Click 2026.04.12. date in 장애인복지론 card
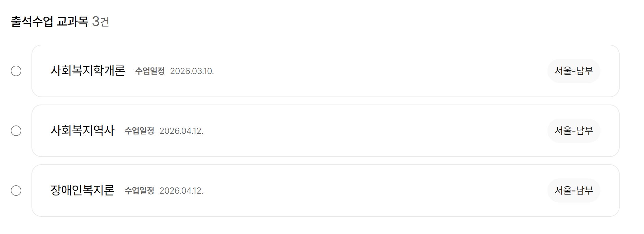This screenshot has width=644, height=234. point(181,191)
